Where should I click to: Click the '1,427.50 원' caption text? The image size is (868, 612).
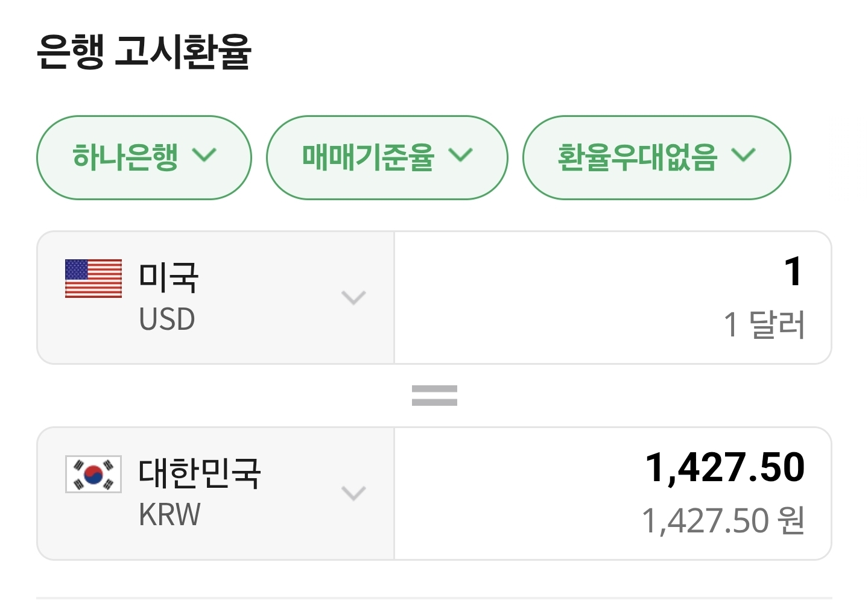[x=723, y=520]
